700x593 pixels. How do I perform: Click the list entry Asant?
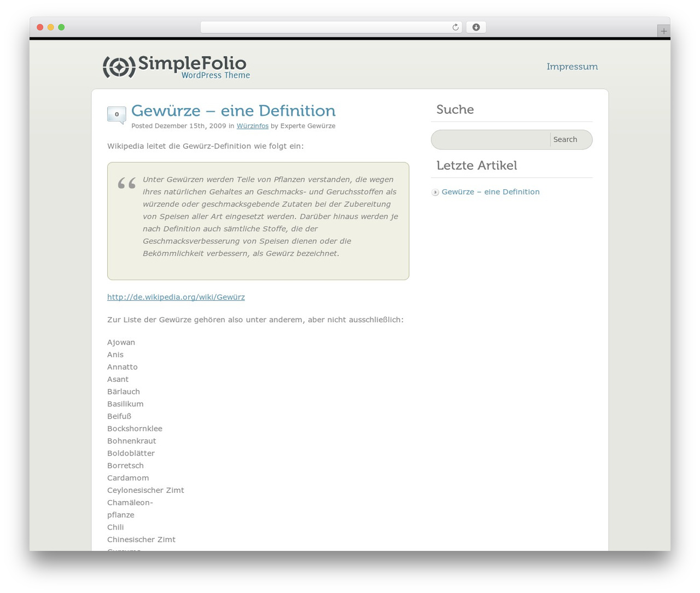pyautogui.click(x=118, y=379)
